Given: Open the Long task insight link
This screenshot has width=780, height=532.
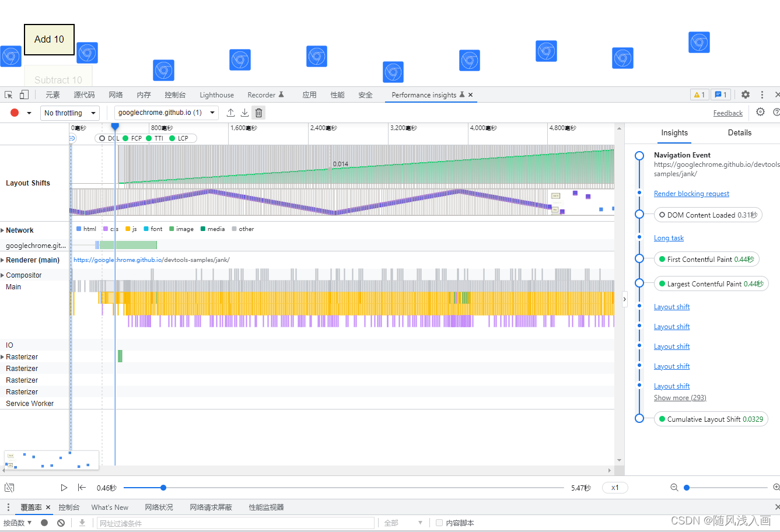Looking at the screenshot, I should click(x=669, y=238).
